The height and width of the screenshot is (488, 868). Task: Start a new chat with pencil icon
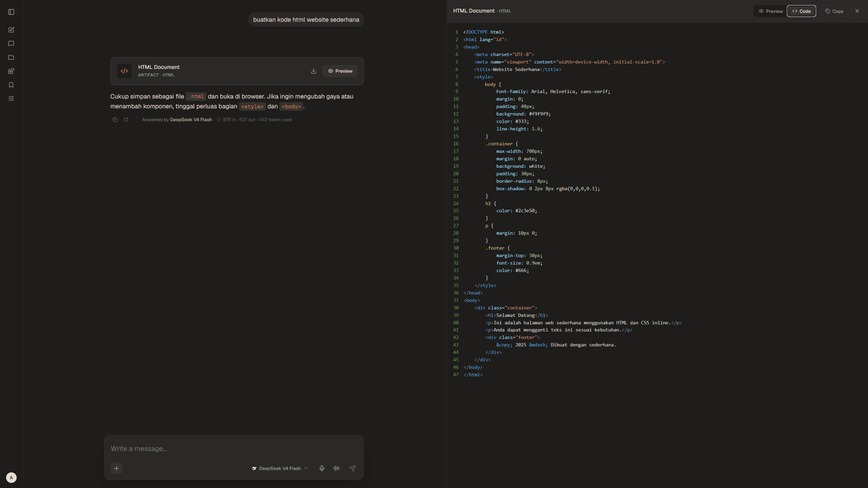point(11,30)
